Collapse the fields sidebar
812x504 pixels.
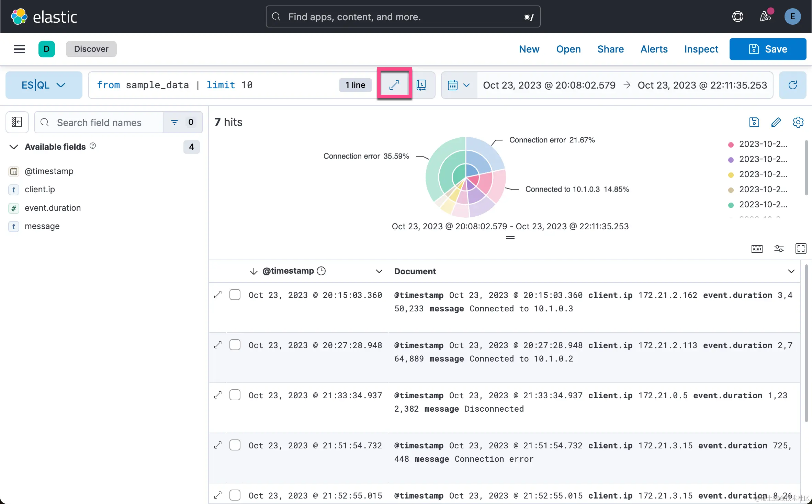[17, 122]
